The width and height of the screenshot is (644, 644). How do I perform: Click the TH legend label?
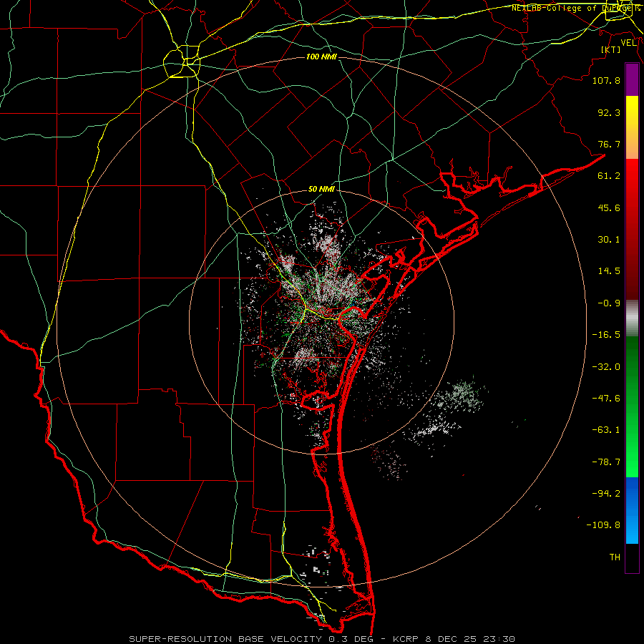click(x=615, y=557)
